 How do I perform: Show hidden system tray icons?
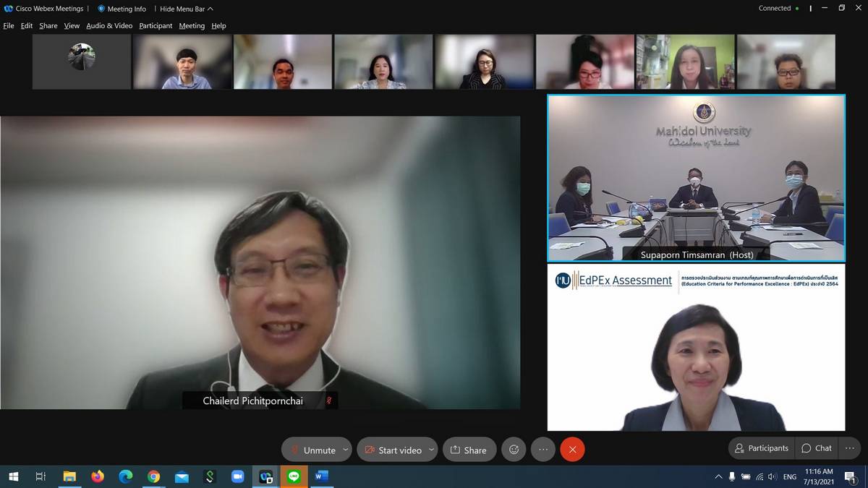pyautogui.click(x=718, y=476)
